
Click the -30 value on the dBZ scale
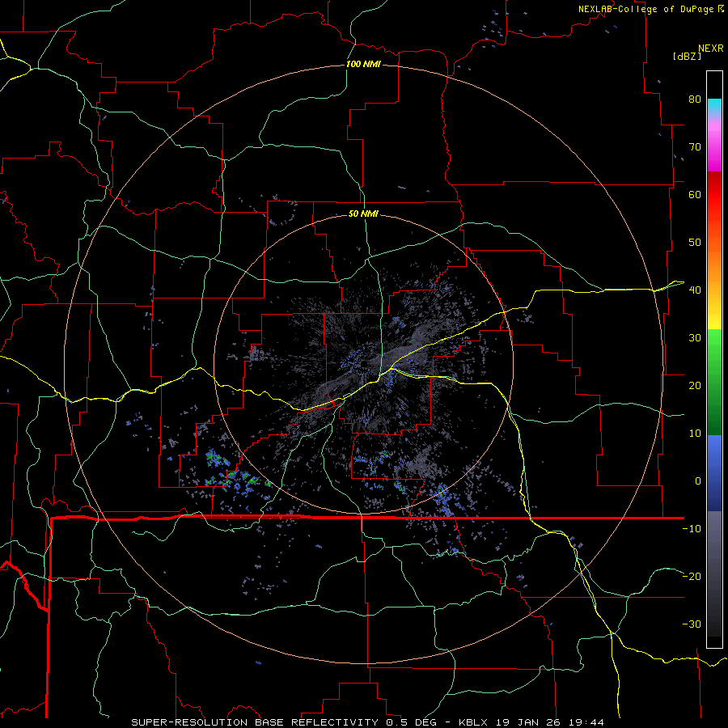tap(692, 624)
